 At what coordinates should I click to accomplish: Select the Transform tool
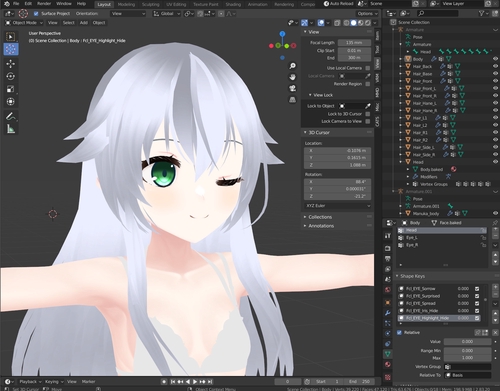pos(11,101)
